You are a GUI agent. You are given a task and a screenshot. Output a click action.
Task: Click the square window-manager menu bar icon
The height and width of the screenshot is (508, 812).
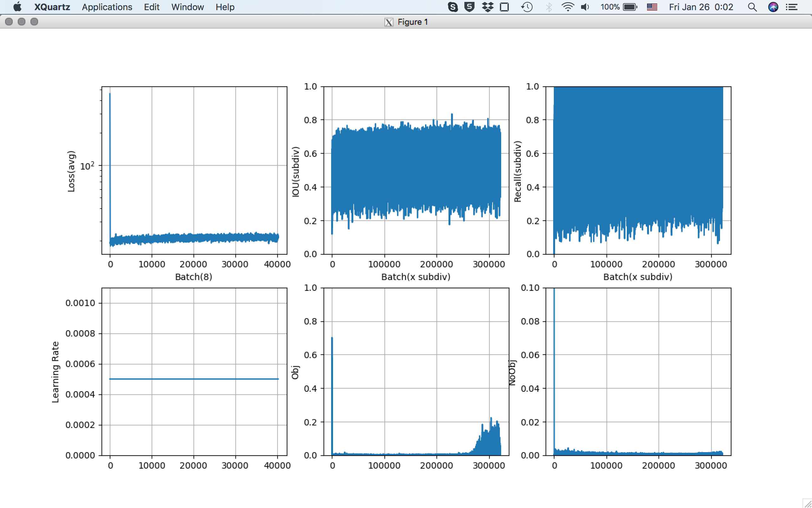[504, 7]
